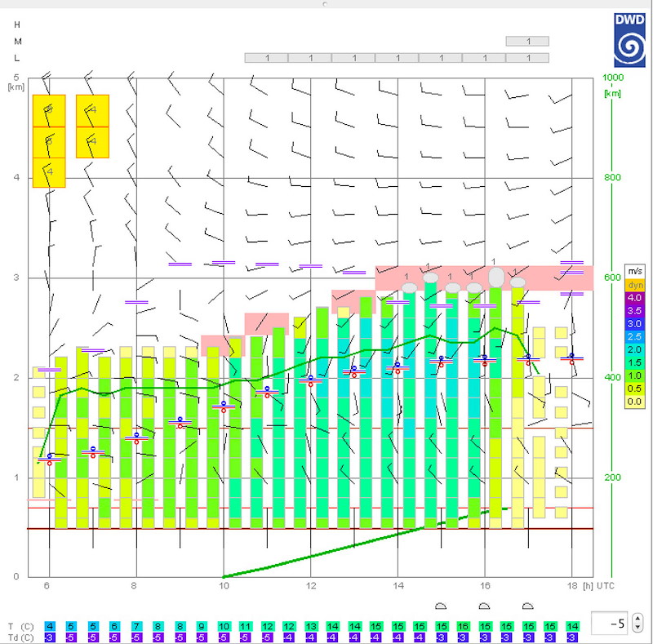Increase the value with the stepper up arrow
Viewport: 653px width, 644px height.
click(637, 619)
